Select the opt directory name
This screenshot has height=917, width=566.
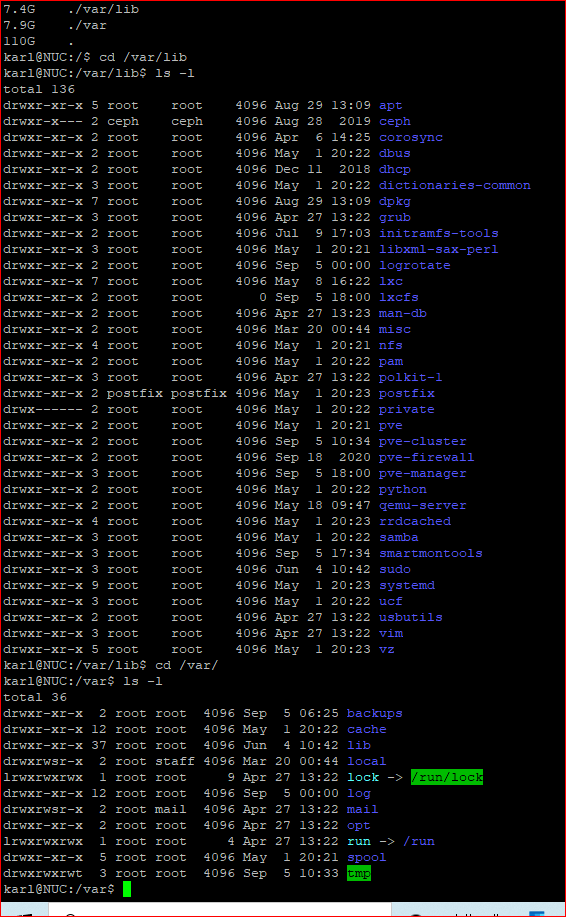pyautogui.click(x=358, y=825)
